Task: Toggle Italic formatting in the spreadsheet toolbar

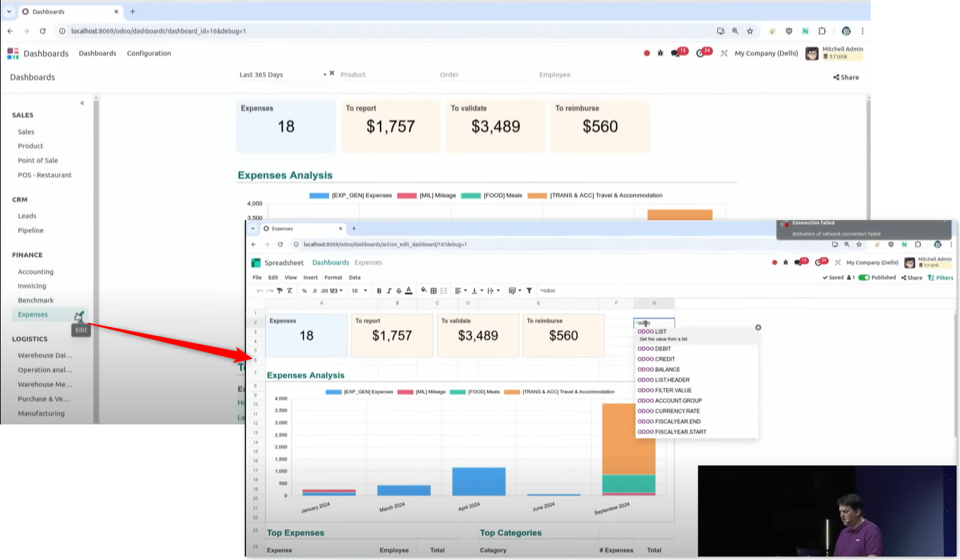Action: click(x=389, y=291)
